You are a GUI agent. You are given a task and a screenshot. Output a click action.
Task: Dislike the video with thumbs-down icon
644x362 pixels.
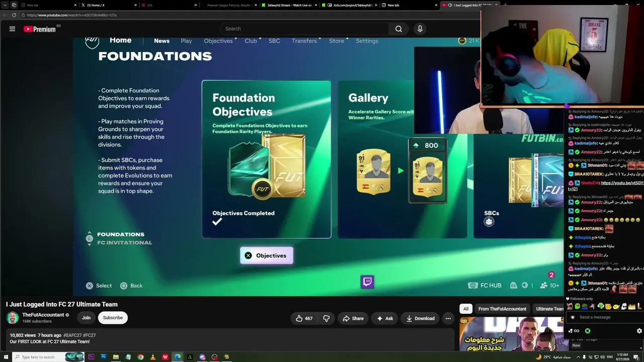tap(327, 318)
